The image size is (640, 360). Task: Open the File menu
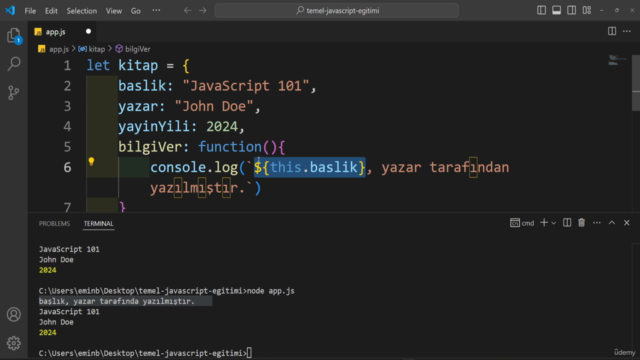tap(30, 11)
